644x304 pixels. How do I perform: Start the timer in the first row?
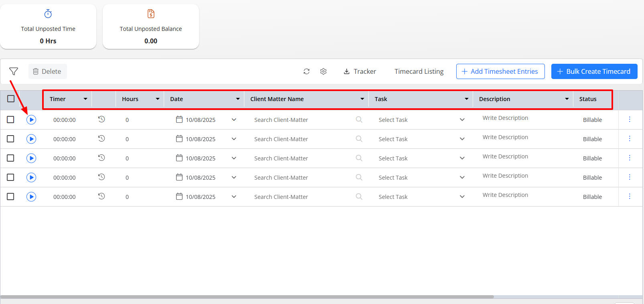(31, 120)
